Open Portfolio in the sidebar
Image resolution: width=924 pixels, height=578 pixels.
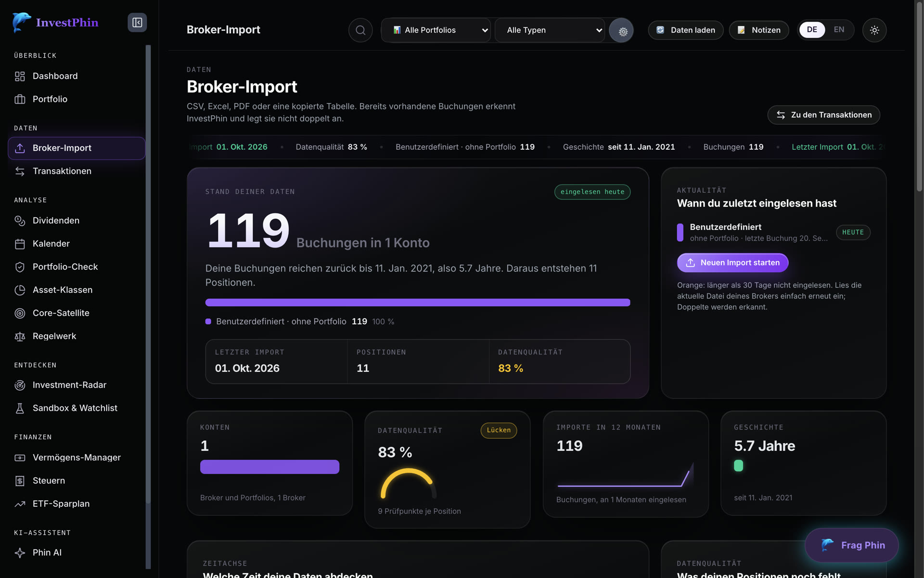click(x=77, y=99)
